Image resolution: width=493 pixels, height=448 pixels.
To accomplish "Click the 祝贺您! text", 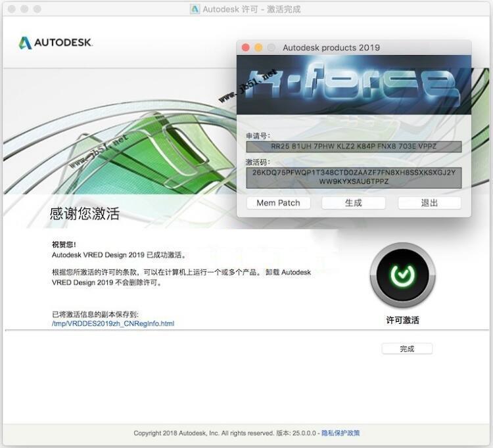I will 64,244.
